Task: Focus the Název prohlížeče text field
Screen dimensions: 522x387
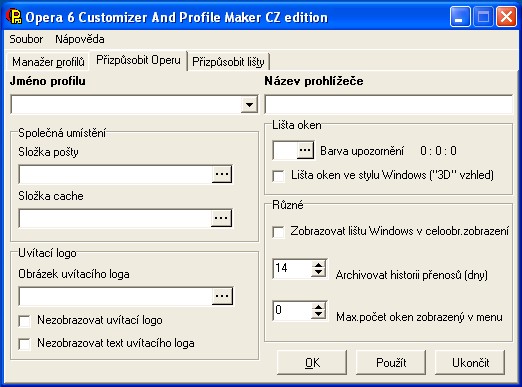Action: point(388,104)
